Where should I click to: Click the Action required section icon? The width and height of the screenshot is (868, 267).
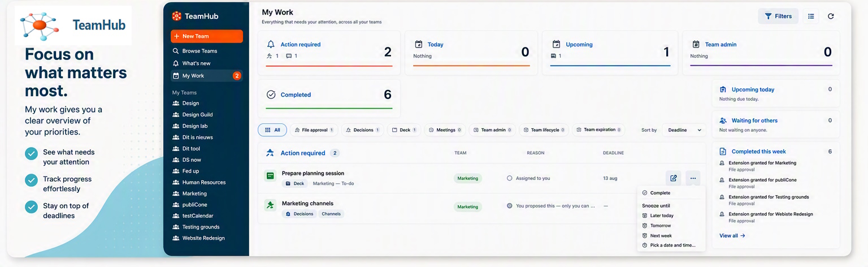click(x=270, y=153)
